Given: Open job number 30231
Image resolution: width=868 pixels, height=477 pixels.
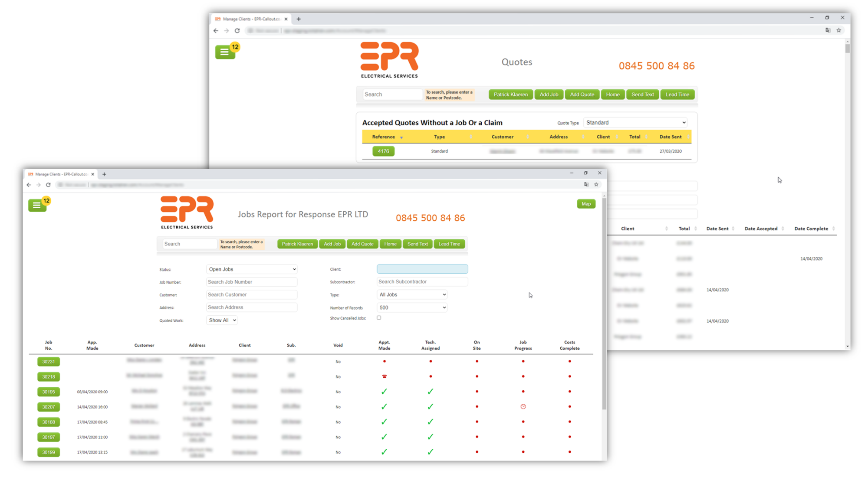Looking at the screenshot, I should pyautogui.click(x=49, y=362).
